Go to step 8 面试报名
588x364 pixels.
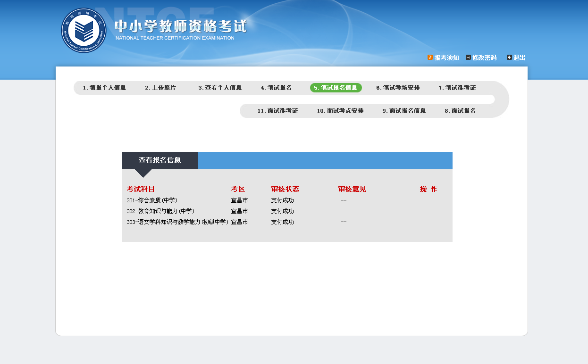pyautogui.click(x=460, y=111)
